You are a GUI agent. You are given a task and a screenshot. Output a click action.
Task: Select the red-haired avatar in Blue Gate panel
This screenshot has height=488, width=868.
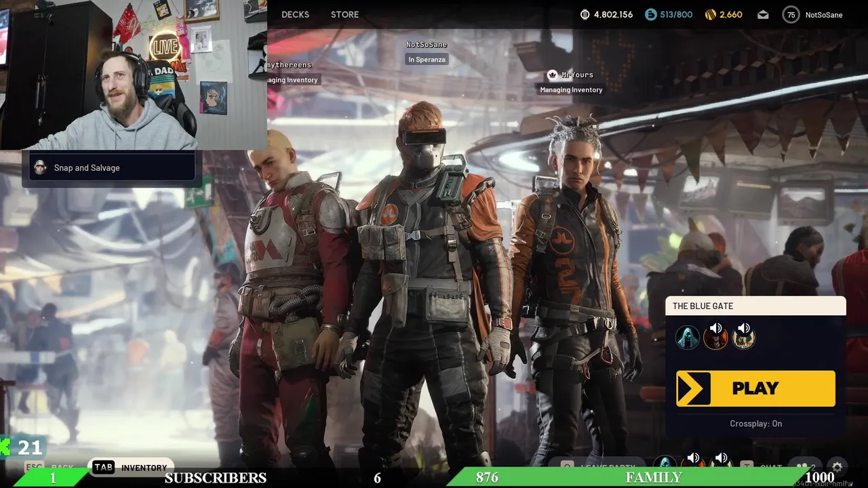click(715, 338)
